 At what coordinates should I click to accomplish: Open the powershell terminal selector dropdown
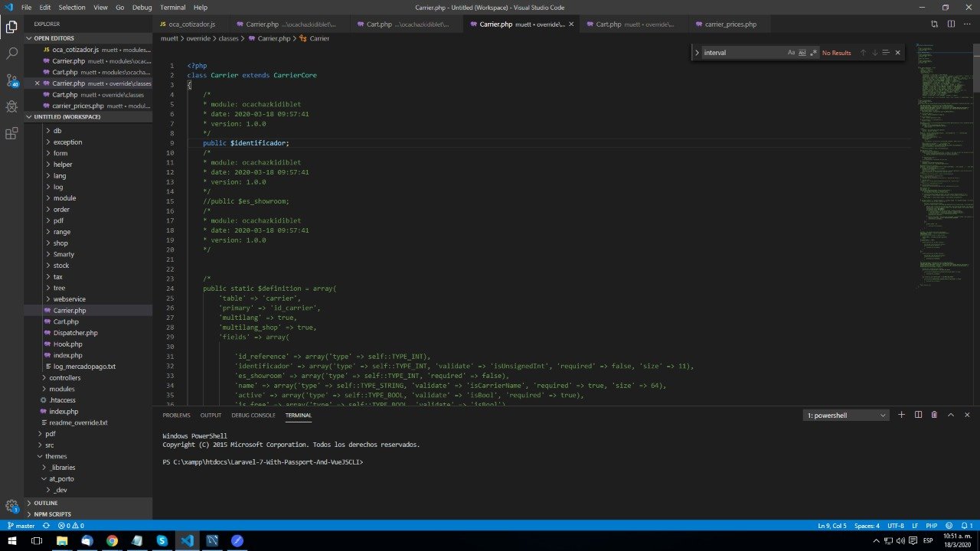[x=847, y=416]
